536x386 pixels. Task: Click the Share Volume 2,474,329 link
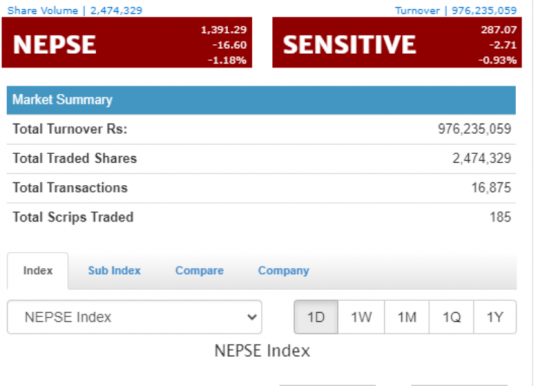75,11
